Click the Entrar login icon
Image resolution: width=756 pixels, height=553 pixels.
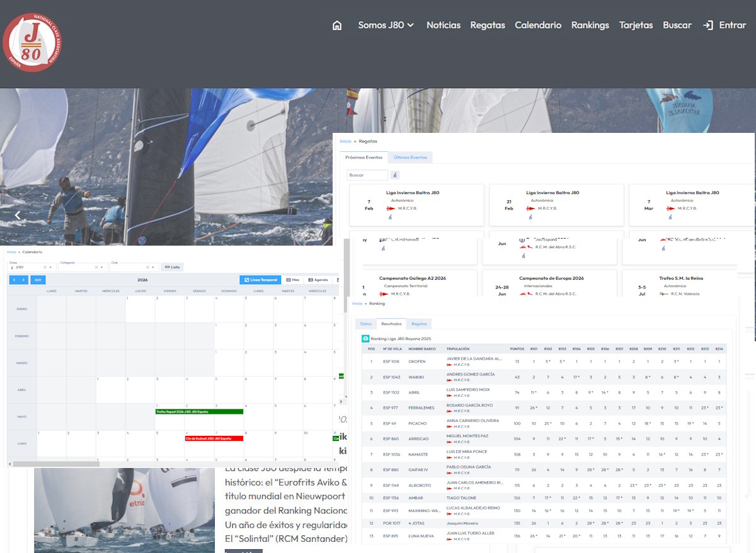pos(708,25)
